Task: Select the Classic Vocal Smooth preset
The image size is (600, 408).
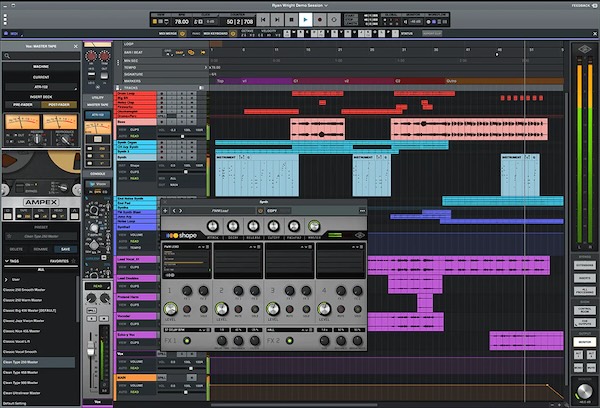Action: click(20, 352)
